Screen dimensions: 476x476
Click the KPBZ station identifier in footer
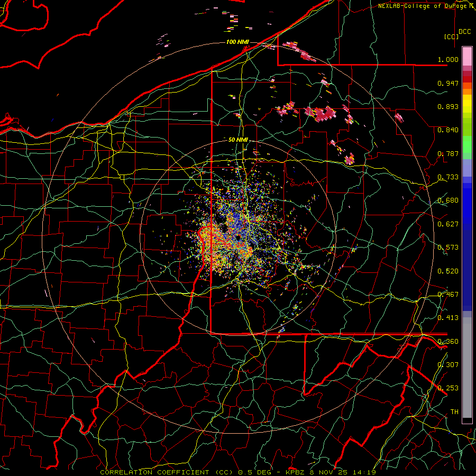click(296, 472)
